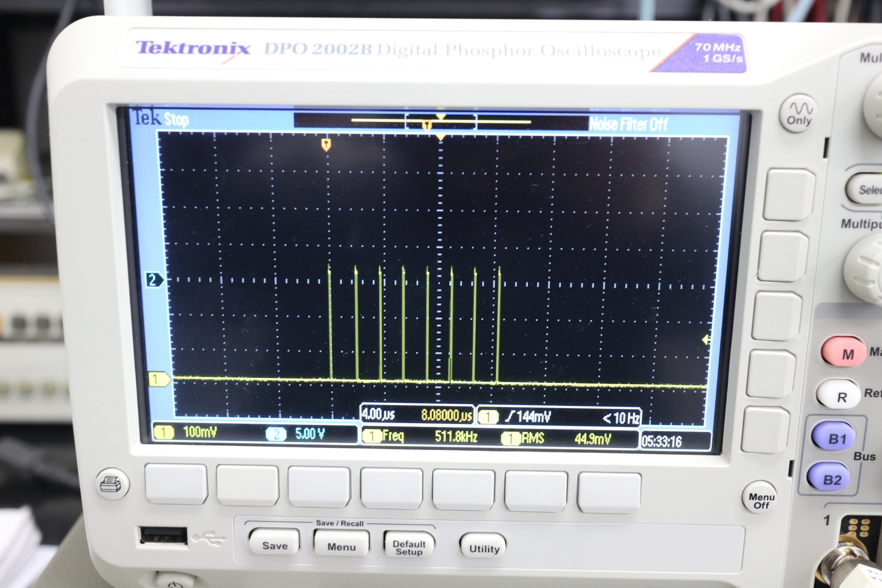Click the leftmost bottom bezel softkey

coord(175,484)
